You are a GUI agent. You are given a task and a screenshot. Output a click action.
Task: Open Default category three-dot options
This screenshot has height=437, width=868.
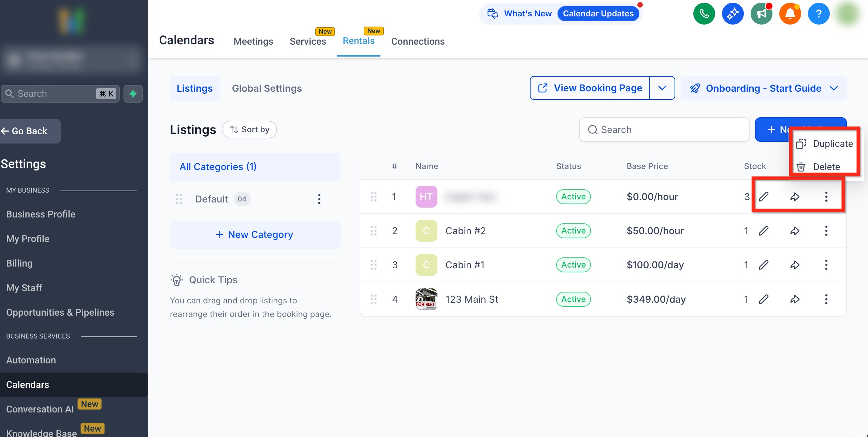point(319,199)
